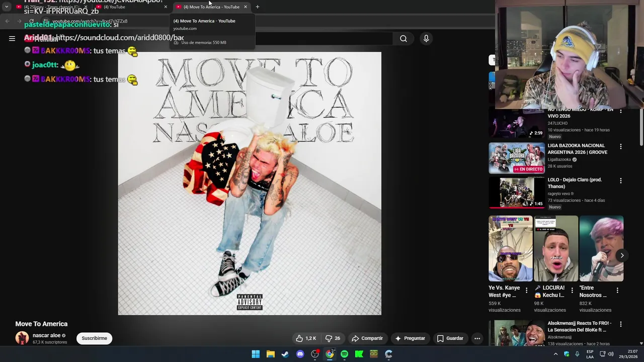Click the Move To America album cover video

point(250,184)
